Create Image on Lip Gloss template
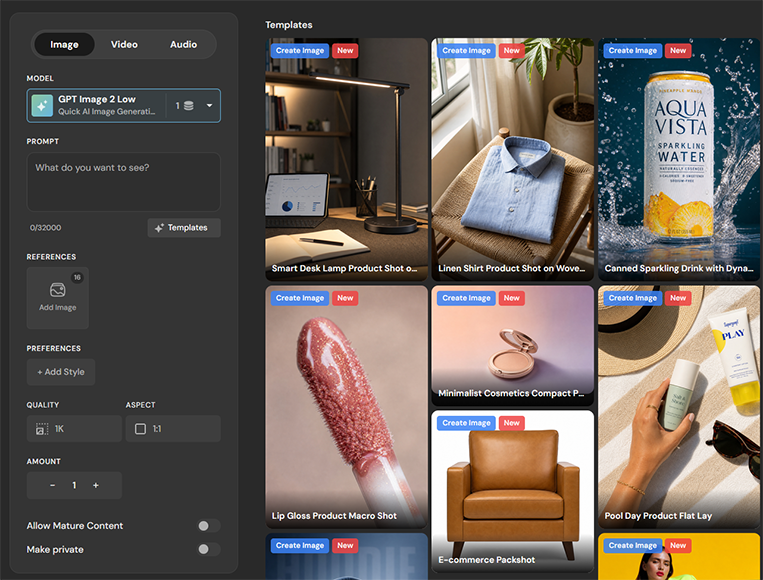Image resolution: width=763 pixels, height=580 pixels. pos(300,298)
